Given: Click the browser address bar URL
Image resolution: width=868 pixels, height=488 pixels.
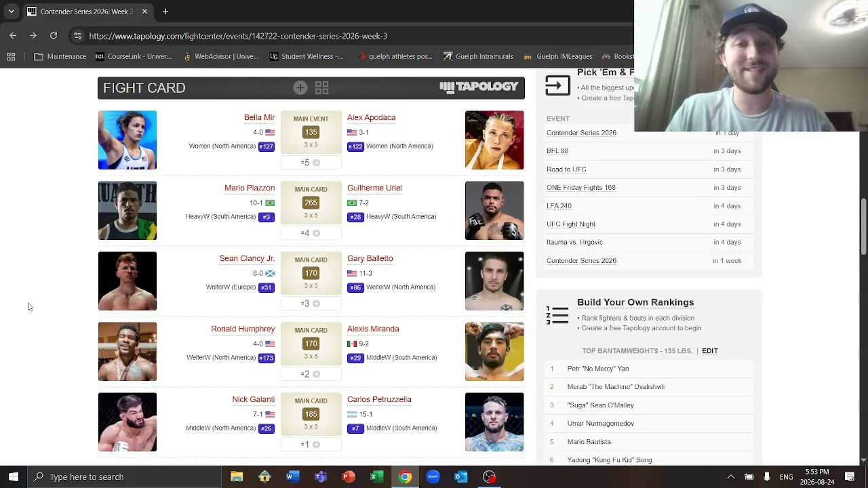Looking at the screenshot, I should [x=238, y=36].
